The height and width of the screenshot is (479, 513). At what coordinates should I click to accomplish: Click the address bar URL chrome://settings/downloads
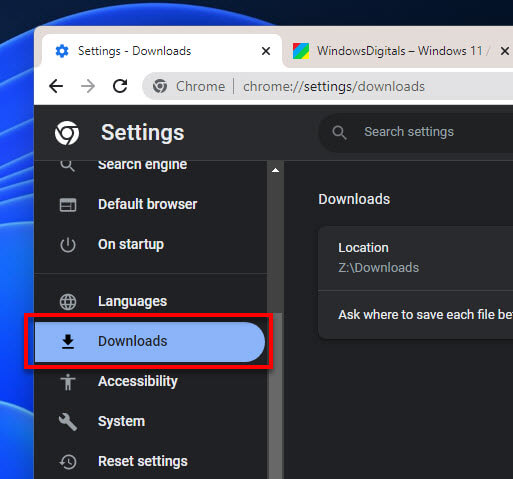coord(334,87)
